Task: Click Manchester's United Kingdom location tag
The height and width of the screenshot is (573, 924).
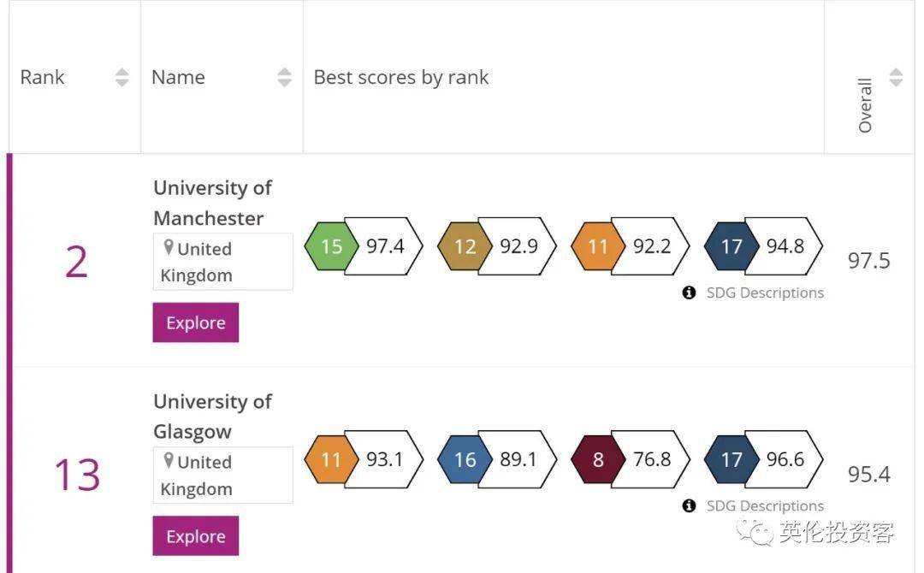Action: [x=222, y=262]
